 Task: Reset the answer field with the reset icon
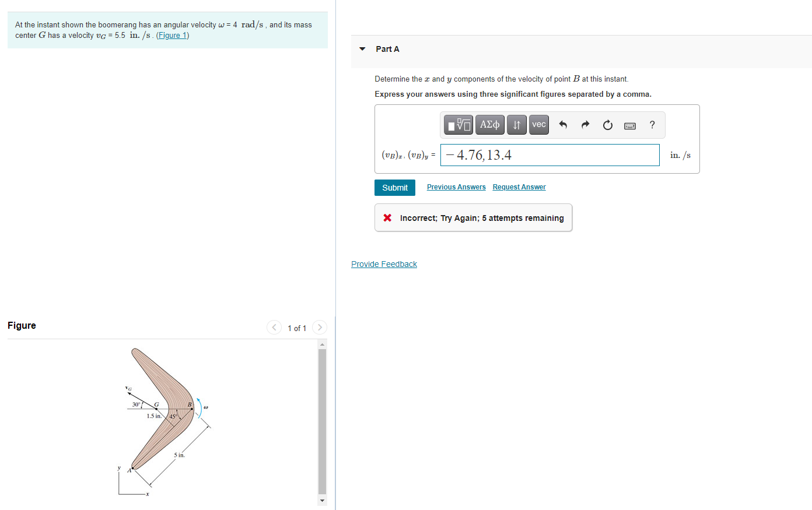[x=607, y=124]
